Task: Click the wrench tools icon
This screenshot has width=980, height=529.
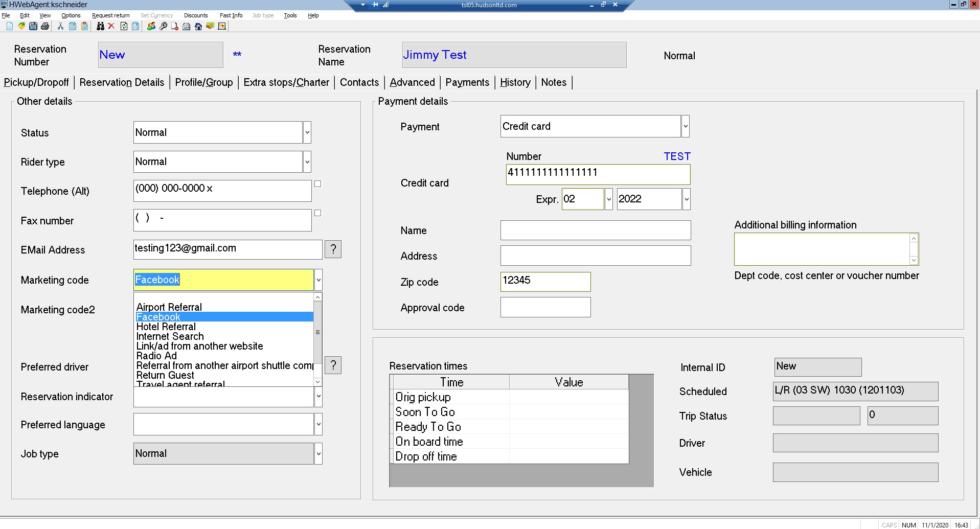Action: coord(163,26)
